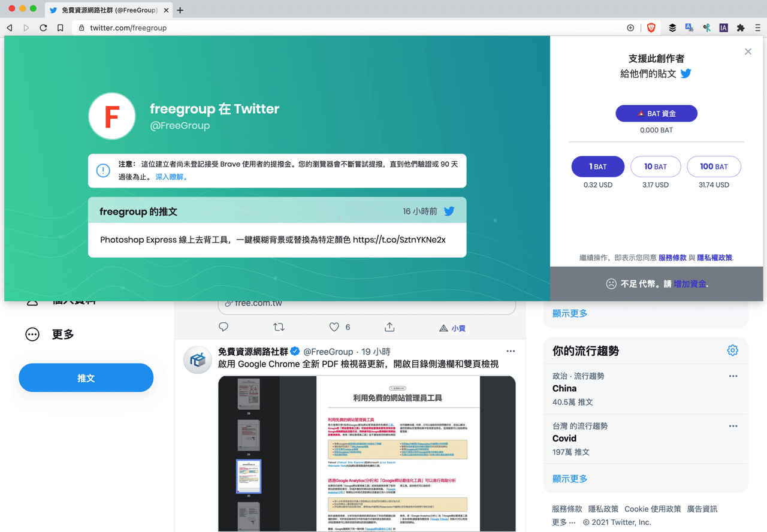Open Brave Shields lion icon
Screen dimensions: 767x532
tap(651, 28)
